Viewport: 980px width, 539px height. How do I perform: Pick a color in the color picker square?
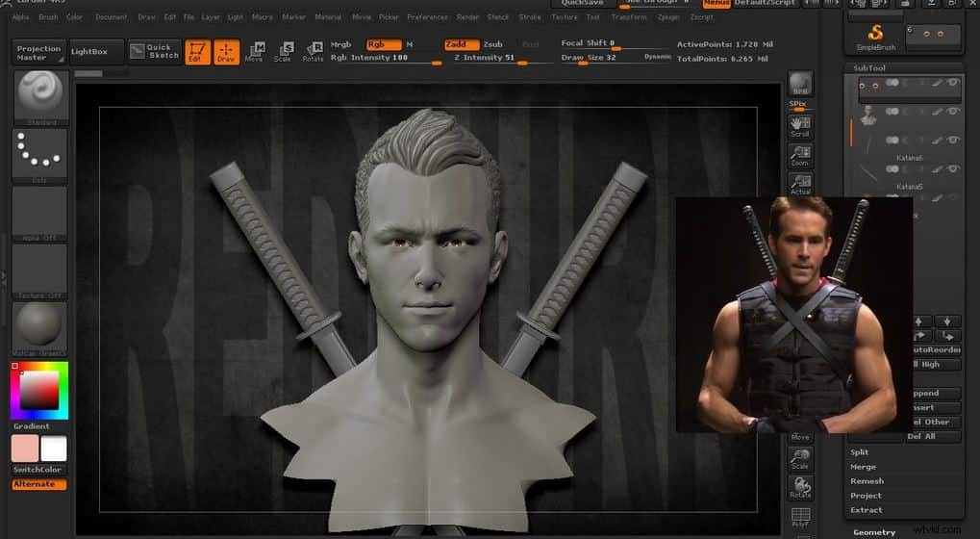(39, 391)
